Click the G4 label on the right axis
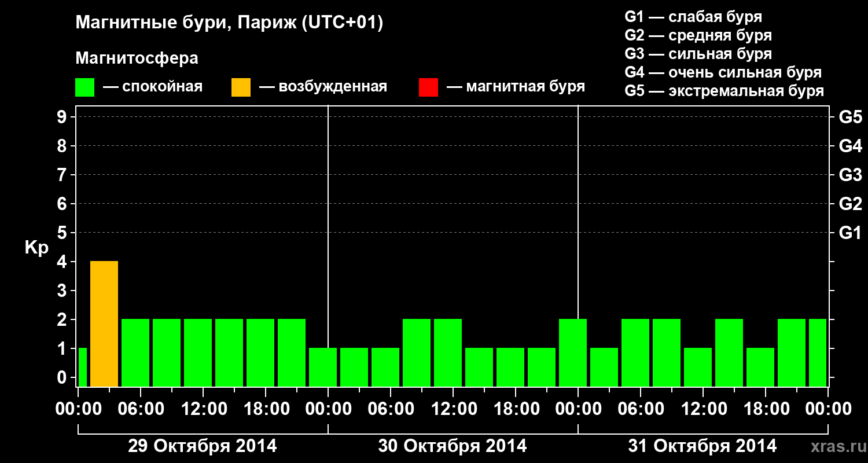The width and height of the screenshot is (868, 463). pyautogui.click(x=850, y=146)
